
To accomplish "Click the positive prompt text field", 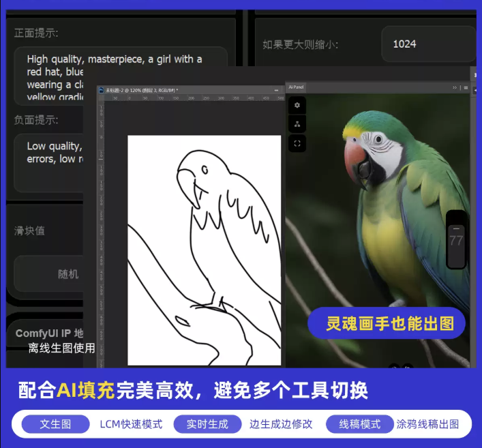I will (121, 76).
